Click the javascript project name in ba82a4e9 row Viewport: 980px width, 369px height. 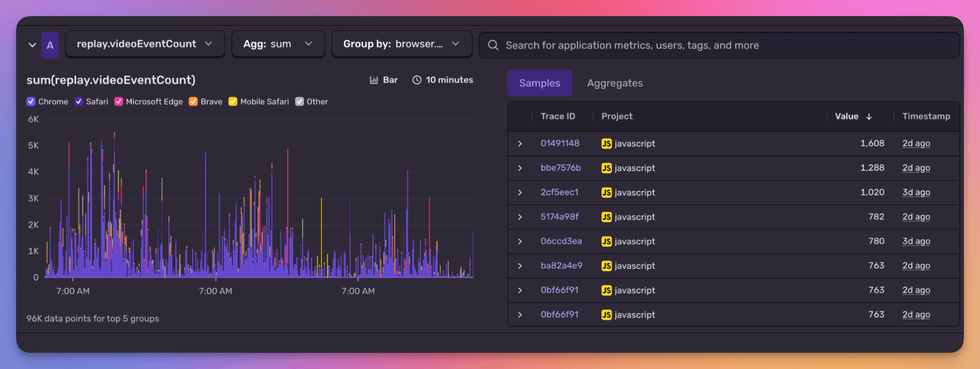635,266
